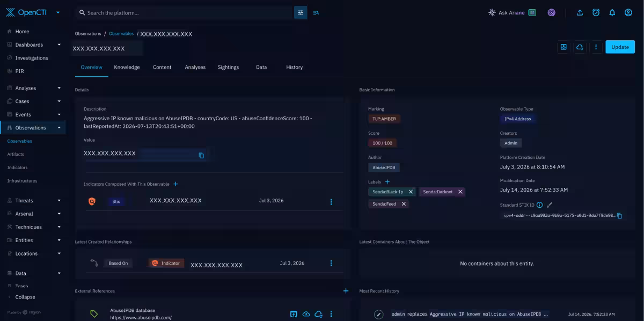Open the notifications bell icon
The height and width of the screenshot is (321, 644).
coord(612,12)
